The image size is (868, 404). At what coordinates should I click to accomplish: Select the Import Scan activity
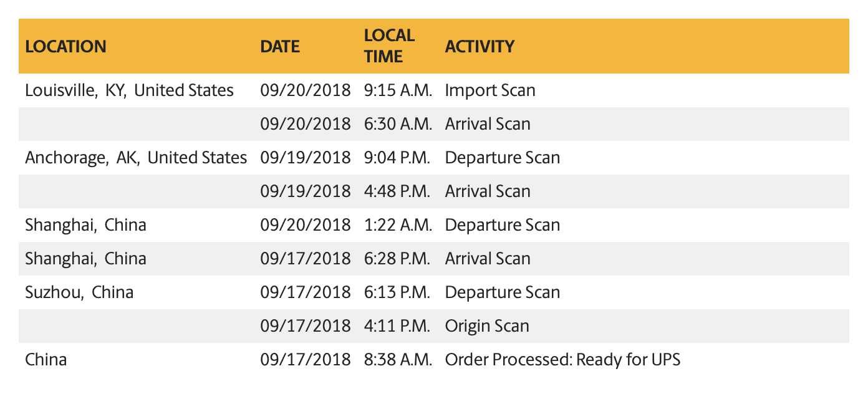[490, 90]
